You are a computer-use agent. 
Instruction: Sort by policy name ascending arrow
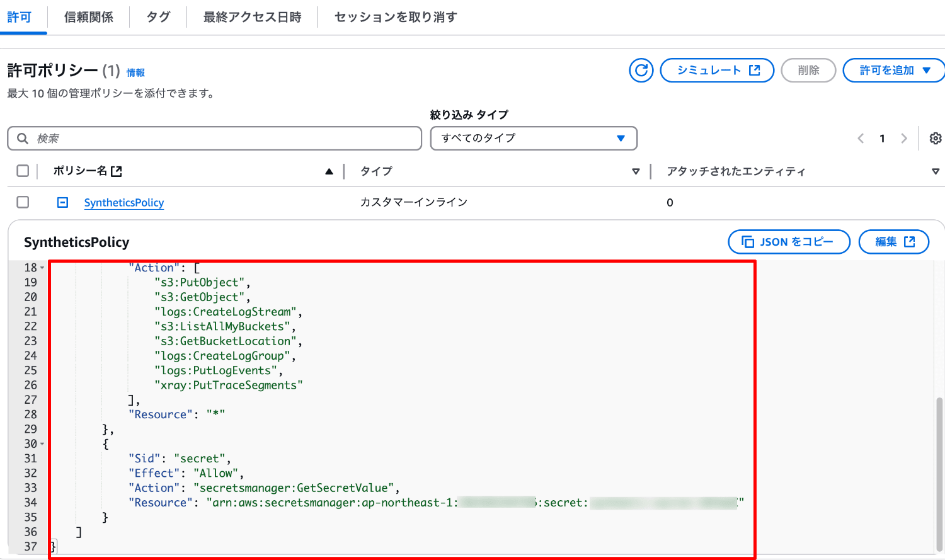(x=329, y=171)
